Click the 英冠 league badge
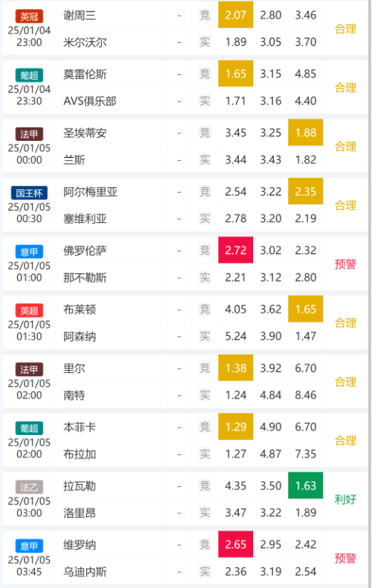 pos(29,16)
